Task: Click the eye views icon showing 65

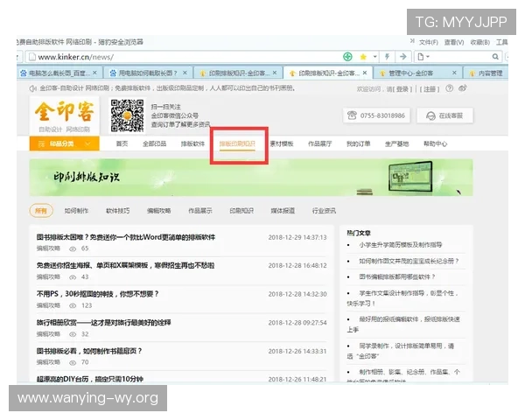Action: point(73,248)
